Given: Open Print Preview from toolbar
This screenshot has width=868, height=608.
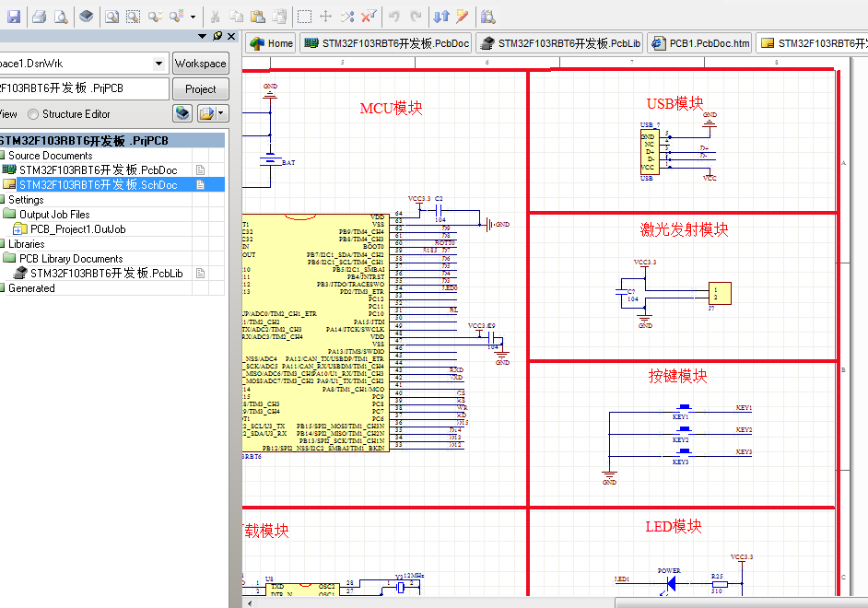Looking at the screenshot, I should (x=61, y=17).
